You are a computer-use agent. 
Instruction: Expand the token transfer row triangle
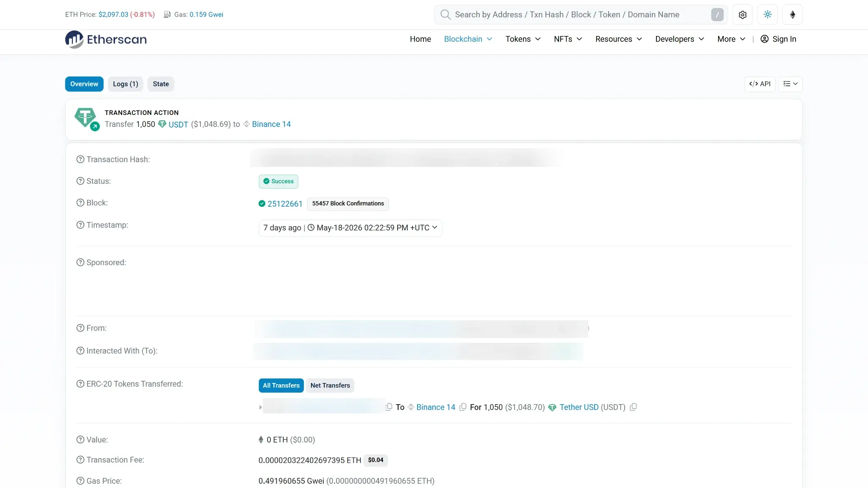[x=260, y=408]
